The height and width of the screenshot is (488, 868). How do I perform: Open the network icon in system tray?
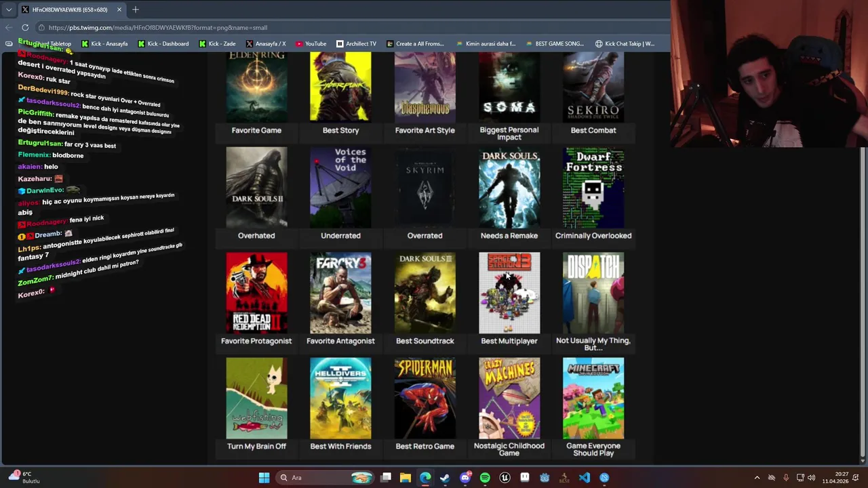coord(800,478)
